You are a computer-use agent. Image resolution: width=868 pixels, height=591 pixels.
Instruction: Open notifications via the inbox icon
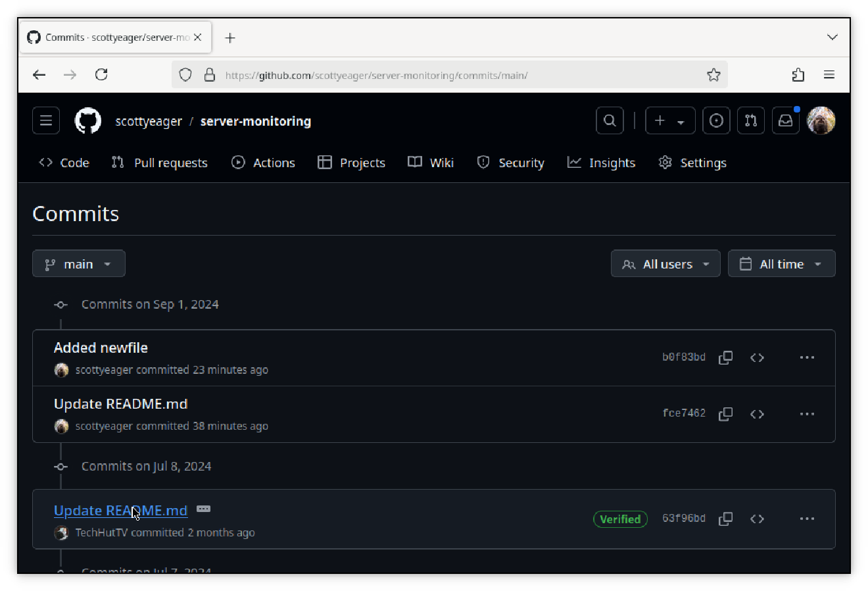click(x=785, y=120)
